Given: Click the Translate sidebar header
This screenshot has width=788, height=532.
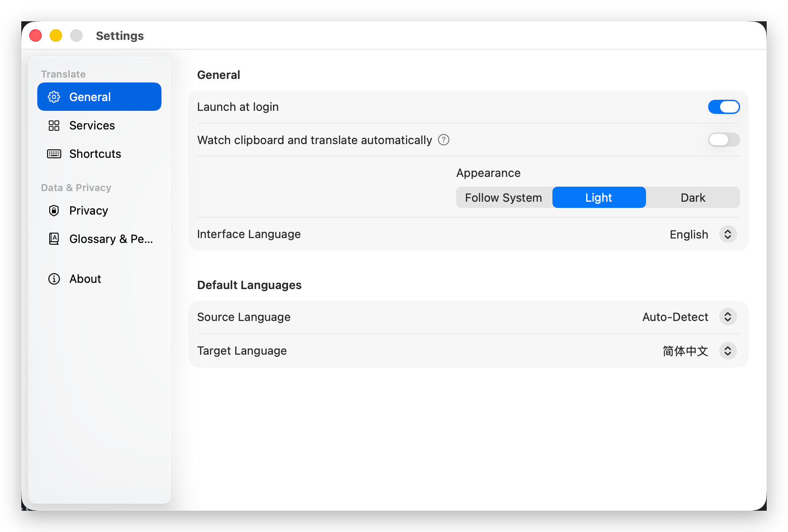Looking at the screenshot, I should pyautogui.click(x=63, y=74).
